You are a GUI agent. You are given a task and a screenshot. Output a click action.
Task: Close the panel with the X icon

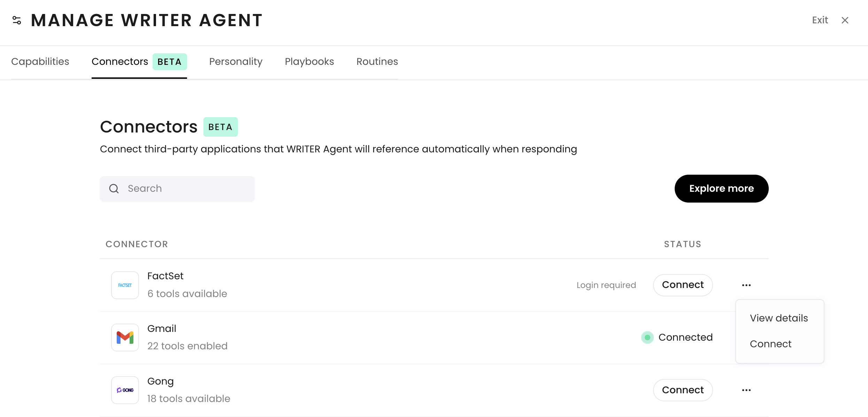(x=845, y=20)
